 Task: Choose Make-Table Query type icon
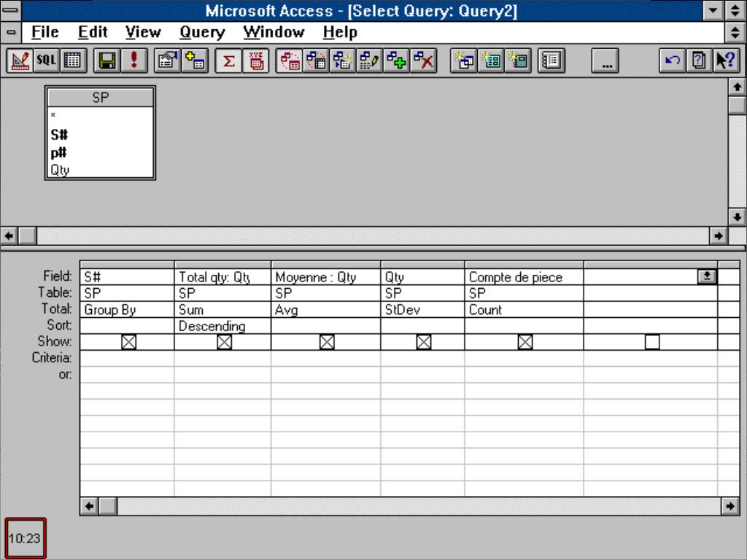click(x=343, y=61)
